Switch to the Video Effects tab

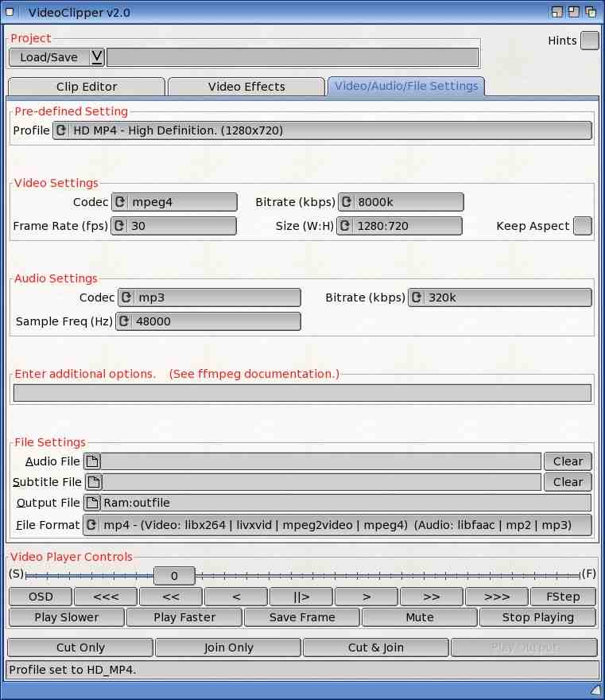(x=246, y=87)
